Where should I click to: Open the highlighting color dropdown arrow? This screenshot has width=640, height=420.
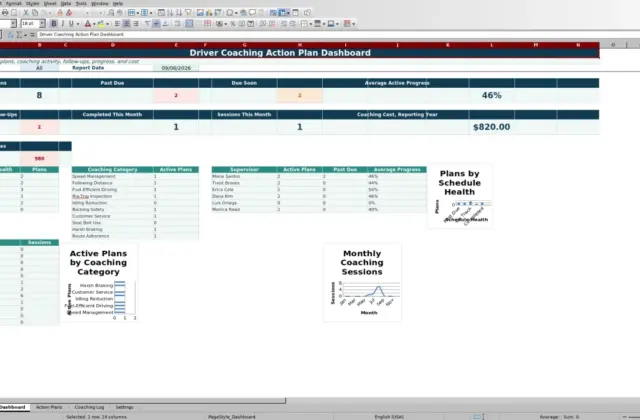tap(107, 24)
